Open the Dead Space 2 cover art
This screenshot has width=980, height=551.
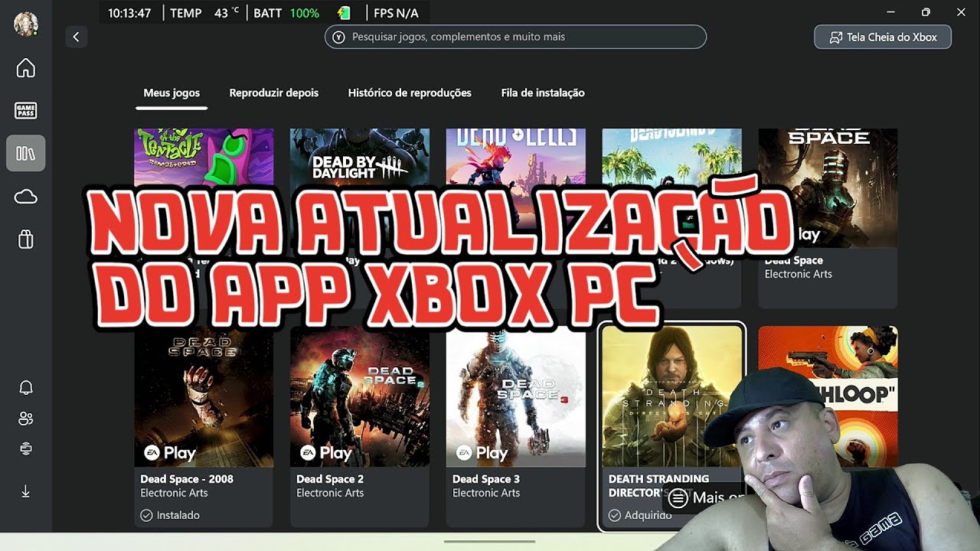(360, 396)
